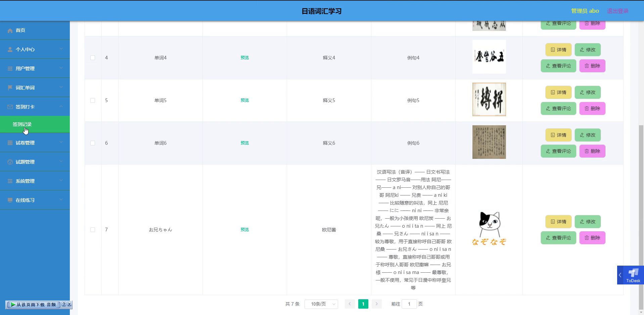
Task: Go to 首页 in the sidebar
Action: (35, 30)
